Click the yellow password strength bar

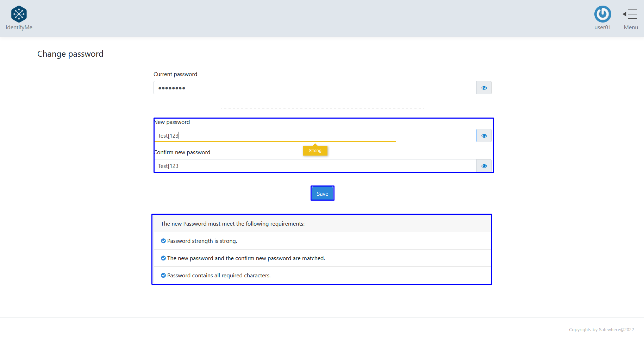tap(275, 141)
